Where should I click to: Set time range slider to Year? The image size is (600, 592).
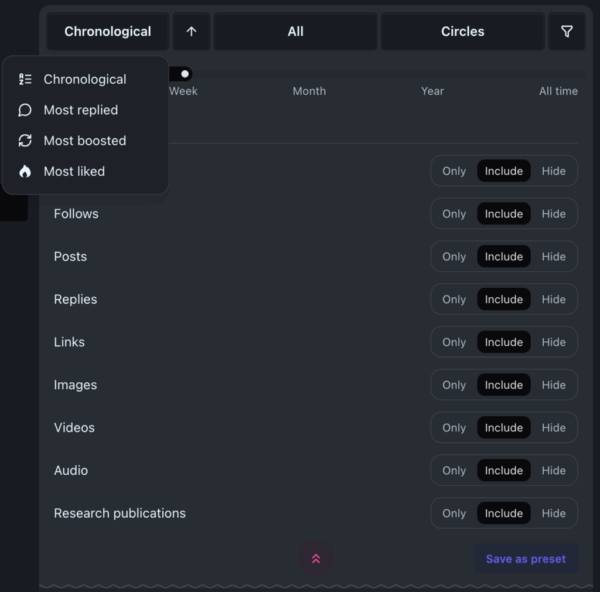coord(432,91)
